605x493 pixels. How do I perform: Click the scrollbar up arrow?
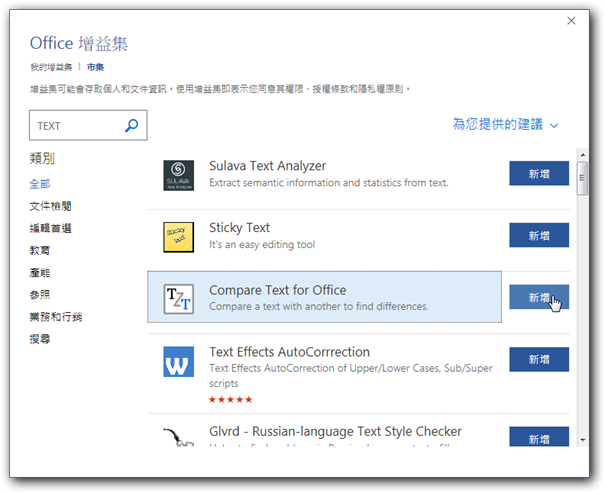583,155
